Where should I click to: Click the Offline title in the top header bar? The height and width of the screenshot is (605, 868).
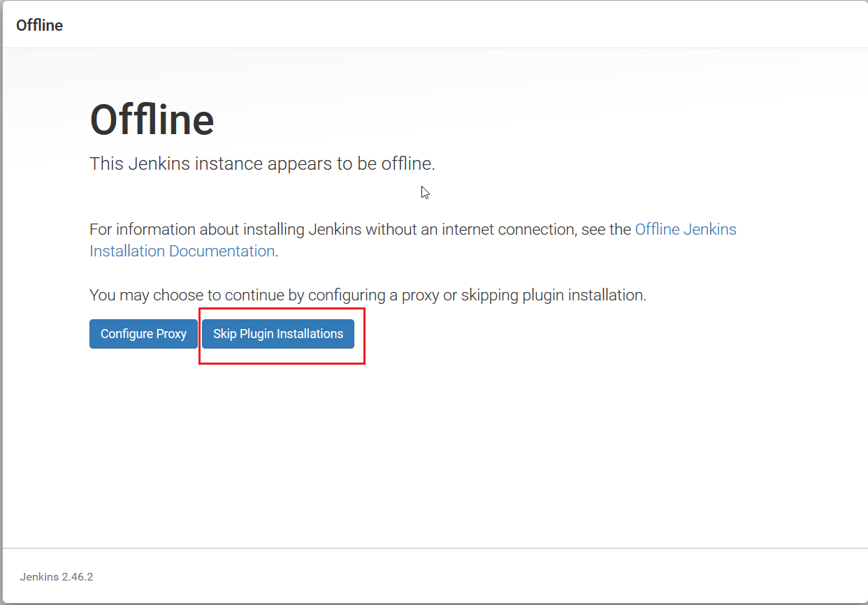point(39,25)
